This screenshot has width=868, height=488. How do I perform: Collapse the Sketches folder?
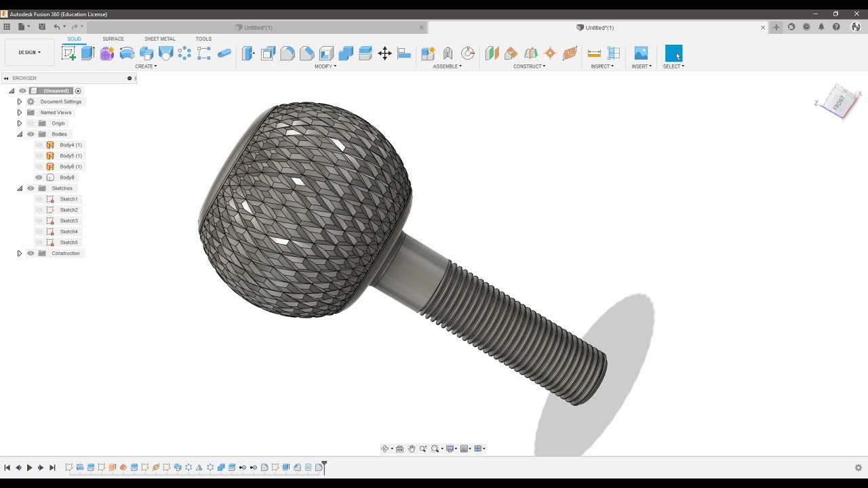(x=20, y=188)
